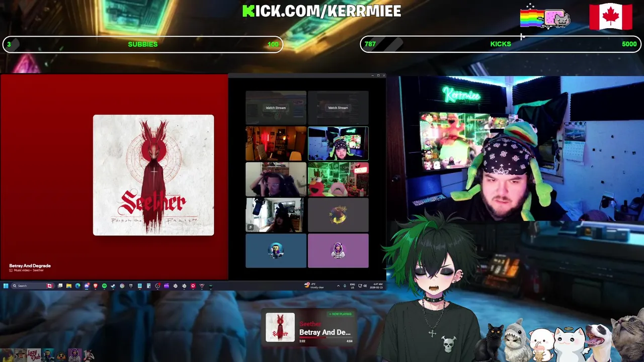The height and width of the screenshot is (362, 644).
Task: Select the bunny ears microphone camera tile
Action: pyautogui.click(x=276, y=215)
